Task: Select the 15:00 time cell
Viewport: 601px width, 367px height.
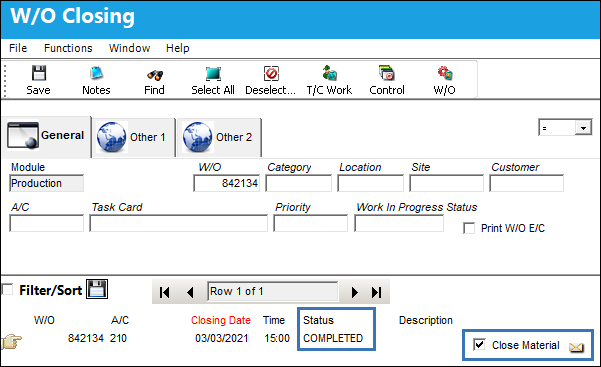Action: point(277,338)
